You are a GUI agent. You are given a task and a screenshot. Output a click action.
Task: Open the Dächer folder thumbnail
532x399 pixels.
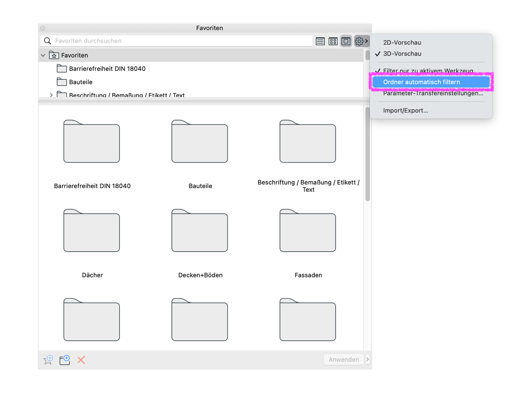pyautogui.click(x=92, y=231)
